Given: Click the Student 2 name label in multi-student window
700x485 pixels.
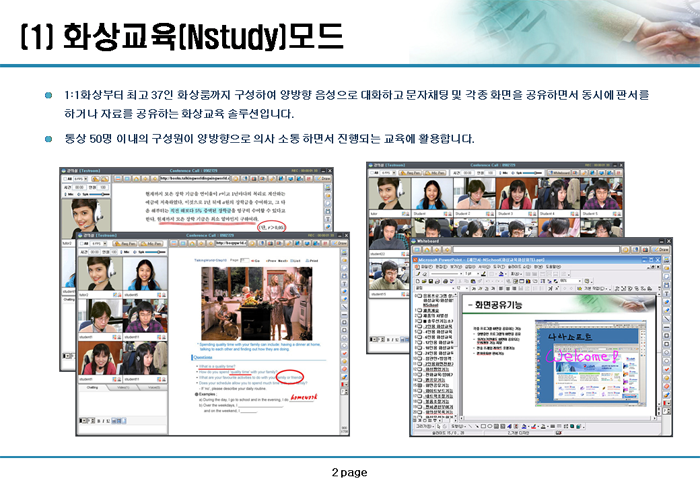Looking at the screenshot, I should 462,213.
